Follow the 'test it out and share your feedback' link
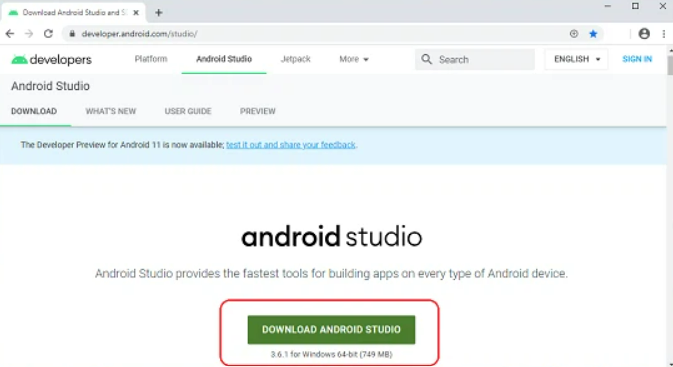673x367 pixels. coord(291,145)
